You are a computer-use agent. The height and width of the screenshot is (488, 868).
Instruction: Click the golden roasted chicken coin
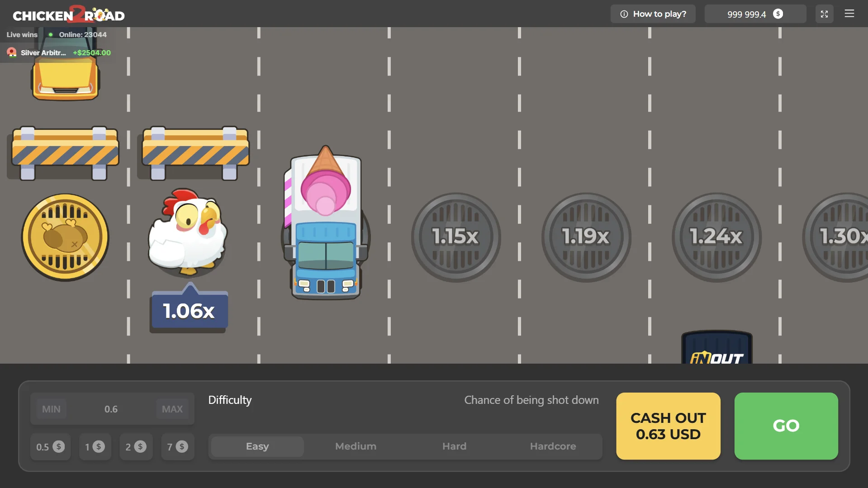(x=65, y=237)
